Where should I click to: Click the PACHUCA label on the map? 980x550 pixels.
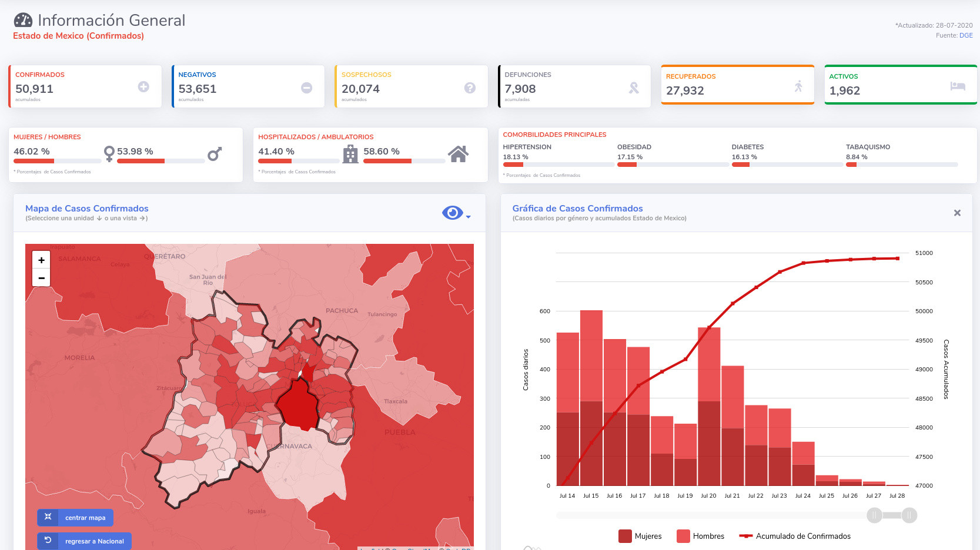coord(342,311)
